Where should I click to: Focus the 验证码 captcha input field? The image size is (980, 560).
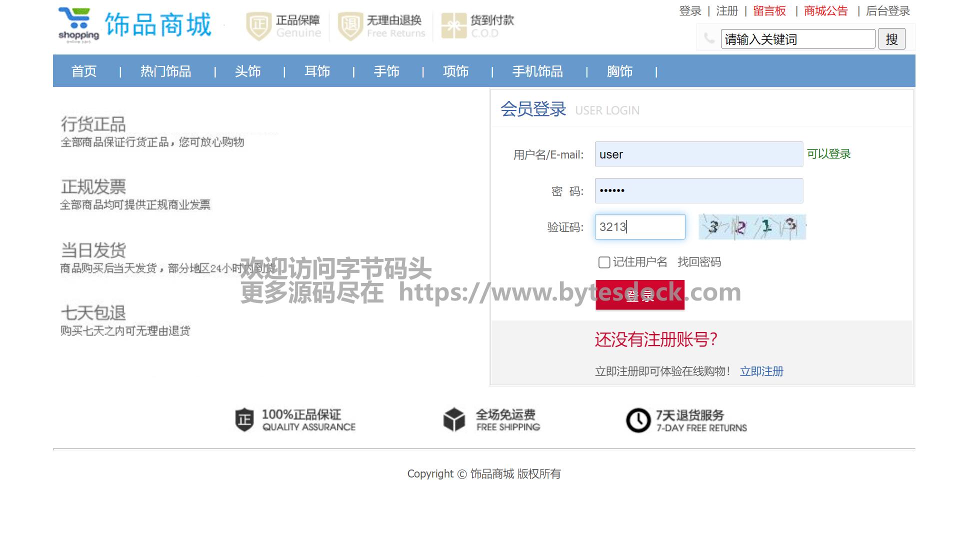(640, 227)
